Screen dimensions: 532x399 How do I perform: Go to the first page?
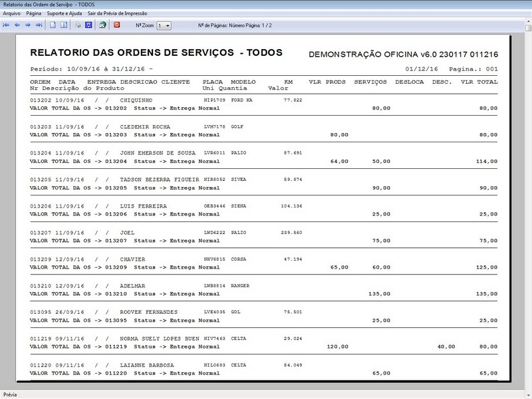click(x=6, y=25)
